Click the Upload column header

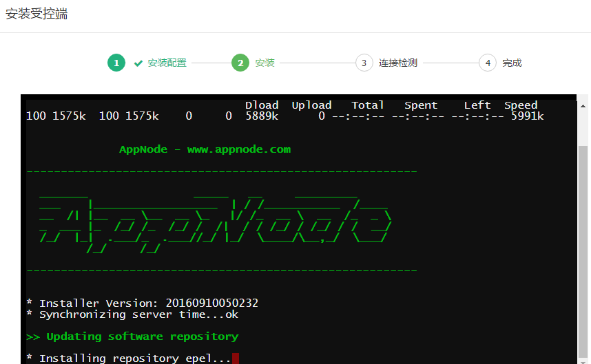[x=312, y=105]
